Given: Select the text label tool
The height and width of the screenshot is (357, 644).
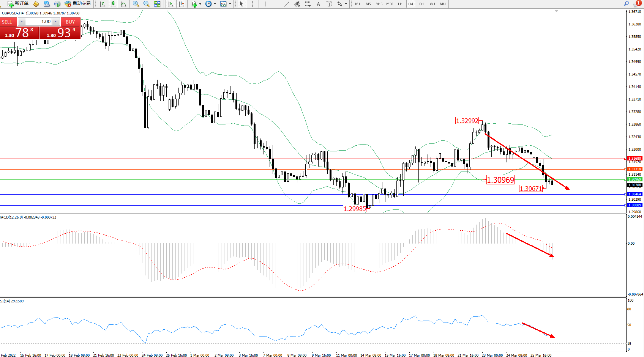Looking at the screenshot, I should pyautogui.click(x=318, y=4).
